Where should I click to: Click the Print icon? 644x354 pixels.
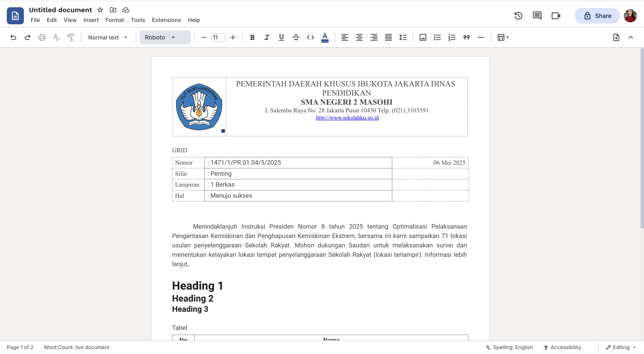point(42,38)
